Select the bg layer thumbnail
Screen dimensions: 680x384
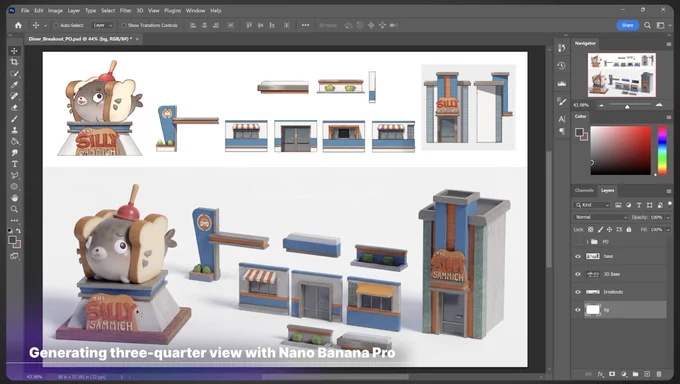click(x=593, y=310)
